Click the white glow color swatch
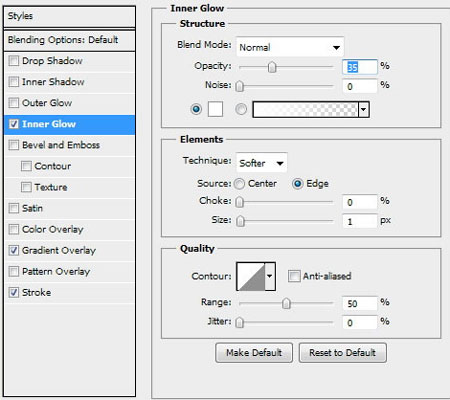Screen dimensions: 450x400 (215, 109)
